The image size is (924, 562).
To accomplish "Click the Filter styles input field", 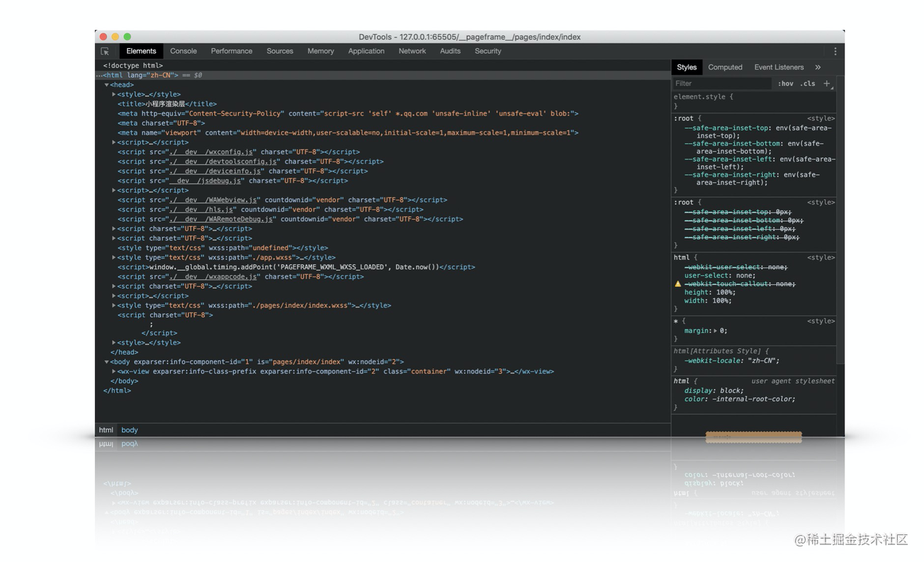I will [x=721, y=84].
